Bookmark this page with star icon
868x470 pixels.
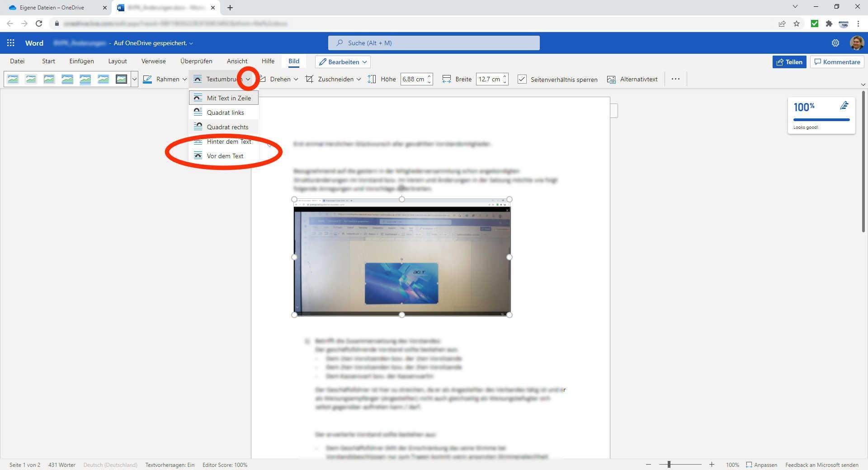797,23
